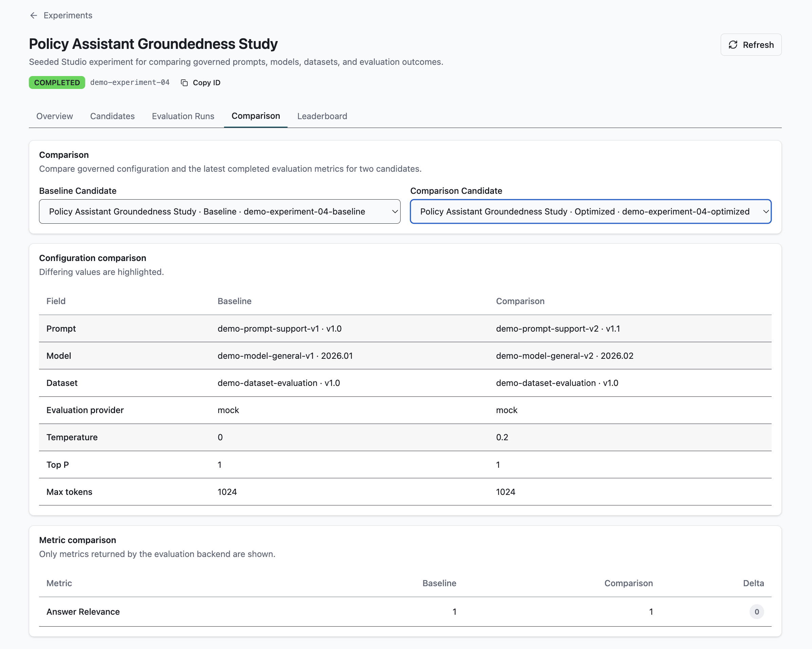Click the Max tokens field row label
Viewport: 812px width, 649px height.
69,492
